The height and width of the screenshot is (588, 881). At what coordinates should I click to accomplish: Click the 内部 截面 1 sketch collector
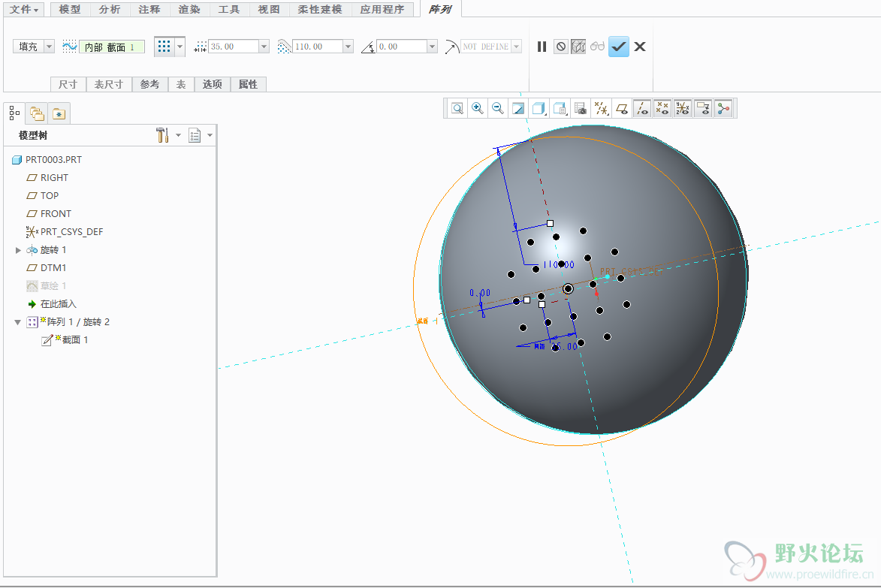[112, 47]
